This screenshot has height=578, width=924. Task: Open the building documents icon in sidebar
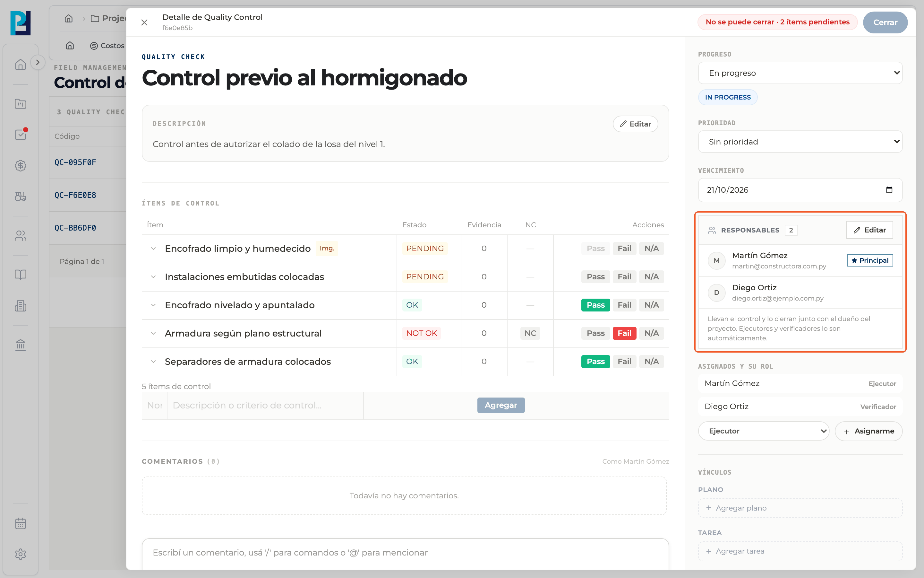click(21, 306)
